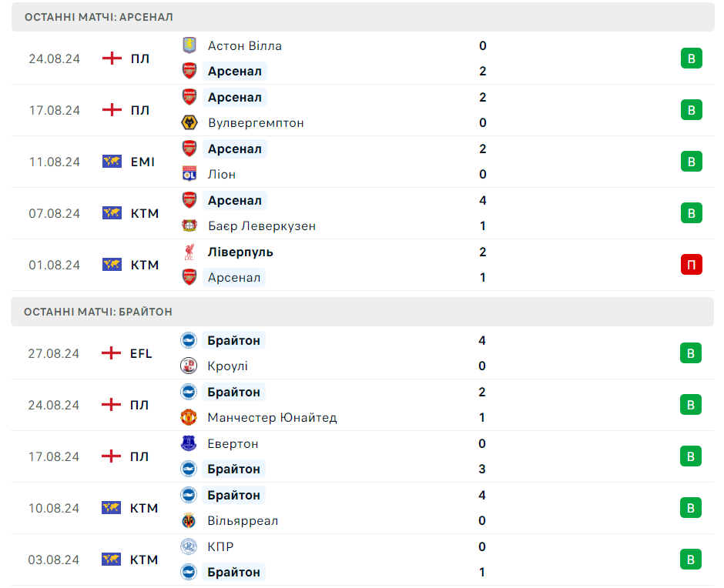
Task: Click the red loss badge for Liverpool match
Action: point(691,265)
